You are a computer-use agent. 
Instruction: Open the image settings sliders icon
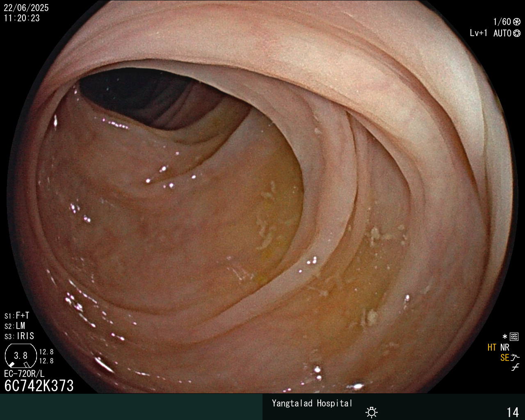(514, 337)
